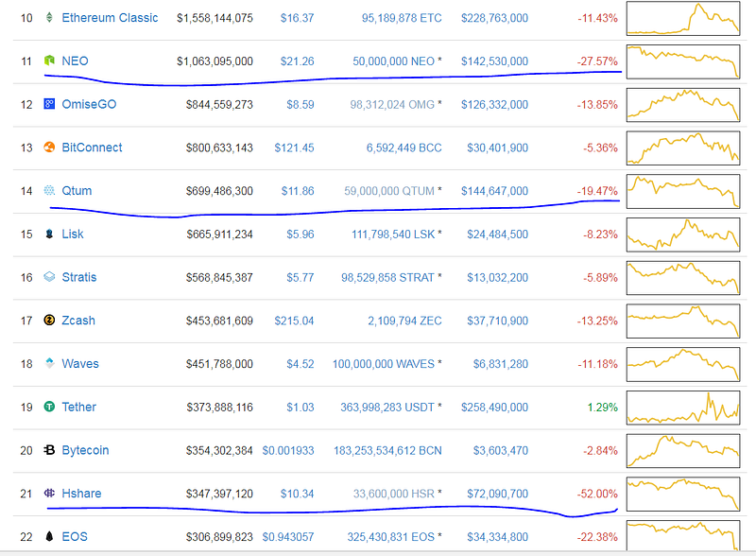Click OmiseGO price $8.59
Screen dimensions: 756x556
(301, 104)
